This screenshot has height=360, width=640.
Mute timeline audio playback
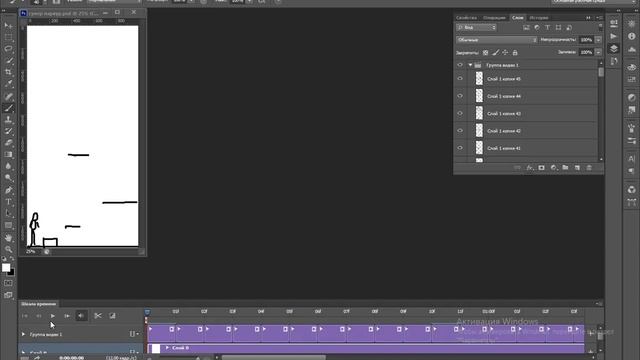[81, 316]
